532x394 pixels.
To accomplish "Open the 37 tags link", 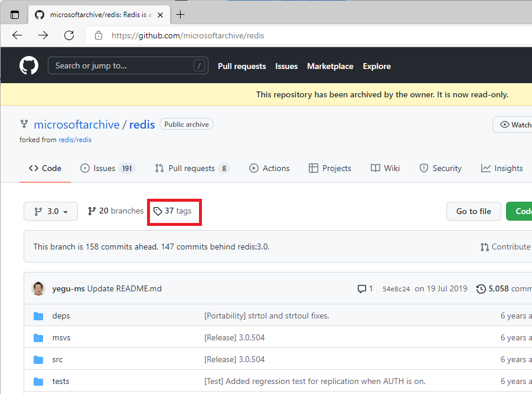I will click(x=172, y=211).
